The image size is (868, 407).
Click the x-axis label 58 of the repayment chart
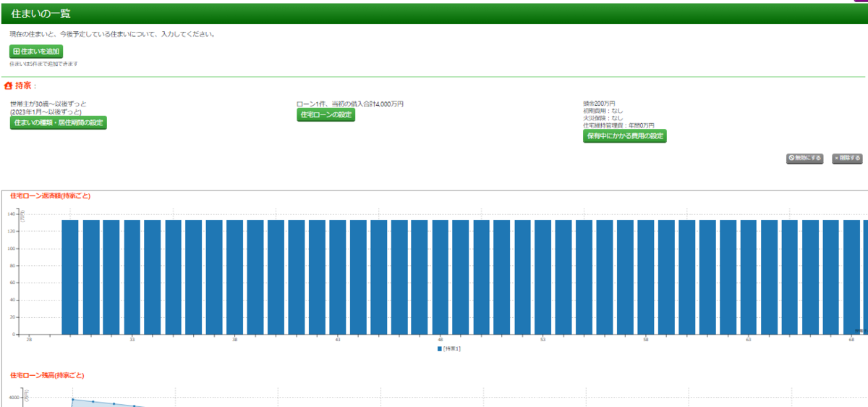coord(646,339)
